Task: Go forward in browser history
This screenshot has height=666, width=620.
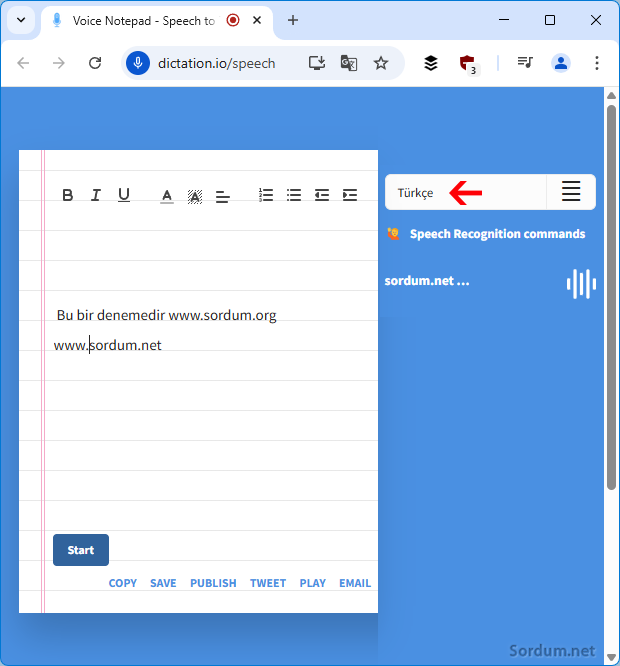Action: (x=59, y=63)
